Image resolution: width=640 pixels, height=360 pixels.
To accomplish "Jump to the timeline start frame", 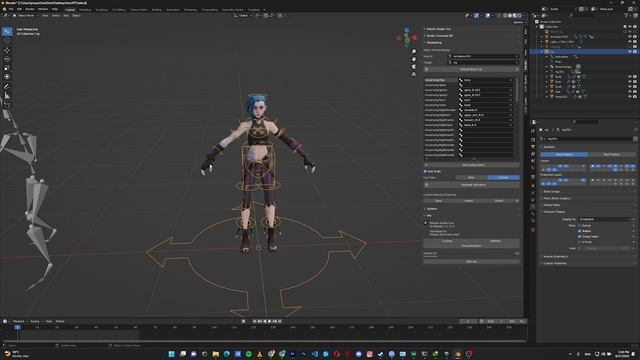I will pyautogui.click(x=255, y=322).
